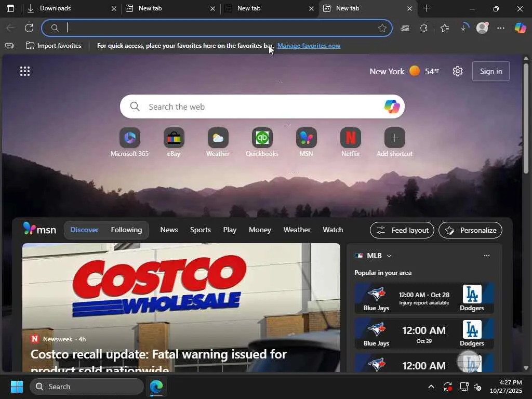This screenshot has height=399, width=532.
Task: Open the Windows Start menu
Action: (17, 387)
